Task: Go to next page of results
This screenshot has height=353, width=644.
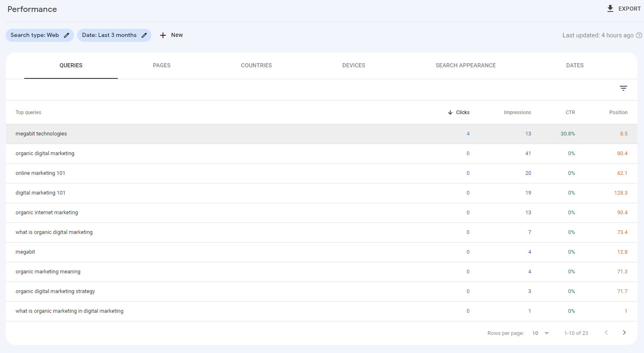Action: (624, 333)
